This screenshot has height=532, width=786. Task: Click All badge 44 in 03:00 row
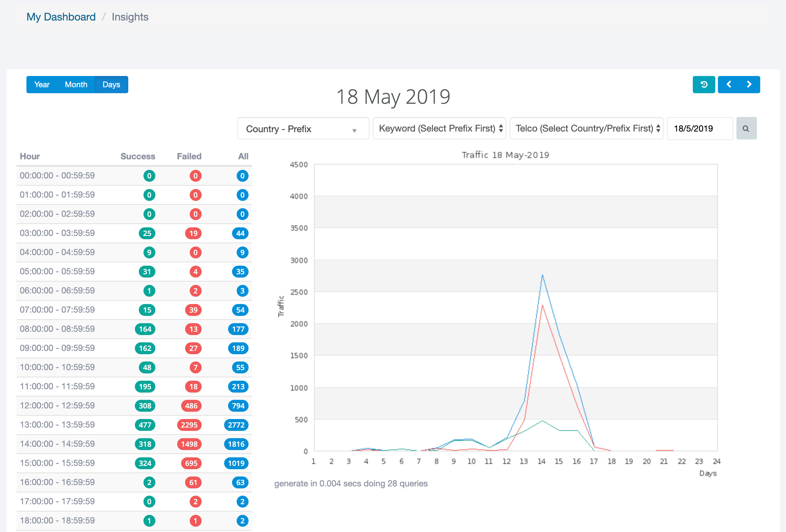tap(240, 233)
